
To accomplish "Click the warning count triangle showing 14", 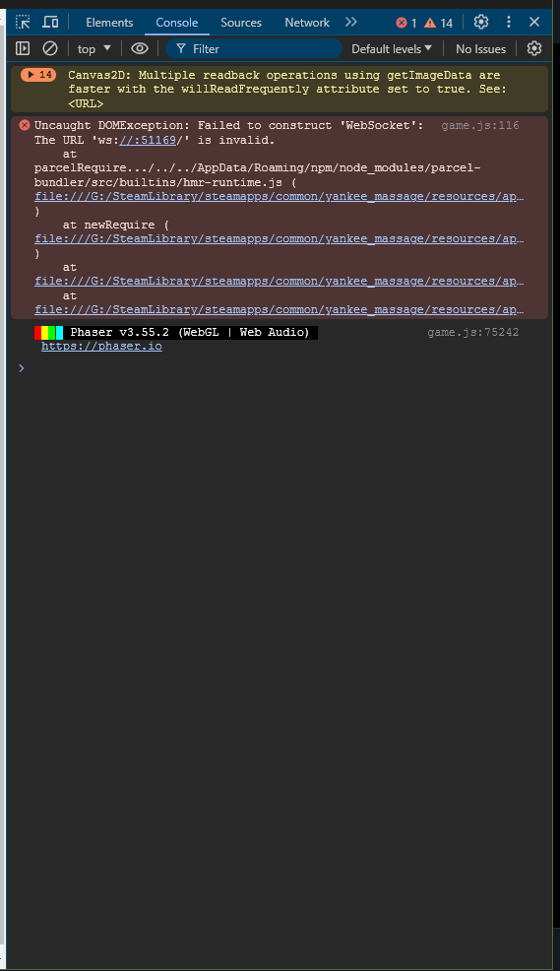I will click(x=439, y=23).
